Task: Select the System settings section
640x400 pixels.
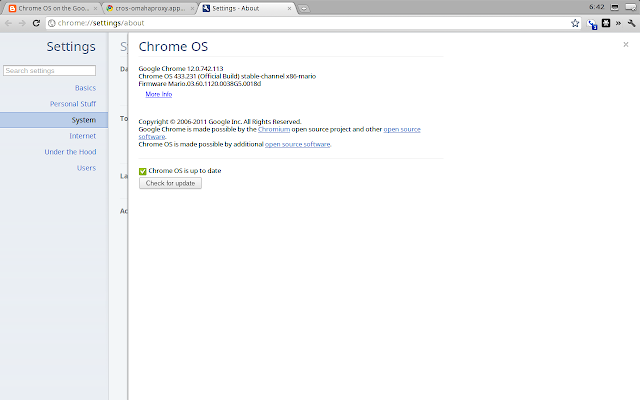Action: (x=54, y=120)
